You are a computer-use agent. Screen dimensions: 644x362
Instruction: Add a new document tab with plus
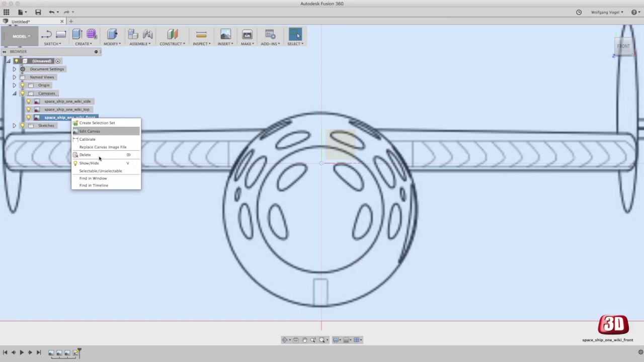tap(71, 21)
